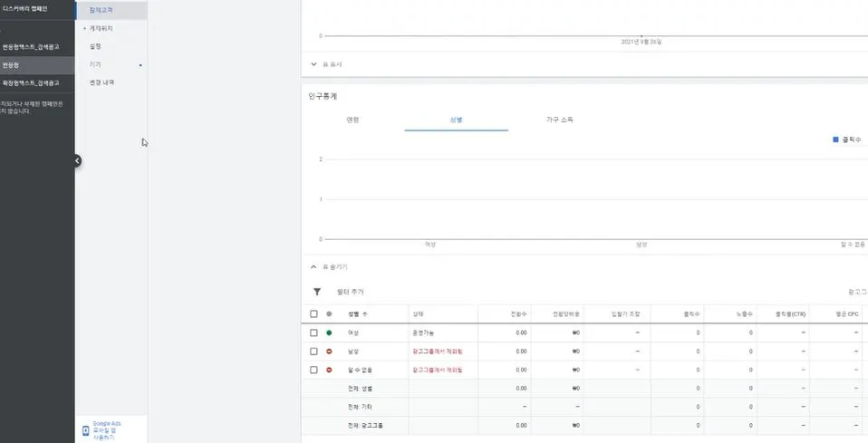Click the 광고그룹에서 제외됨 status of 알 수 없음

(x=438, y=370)
